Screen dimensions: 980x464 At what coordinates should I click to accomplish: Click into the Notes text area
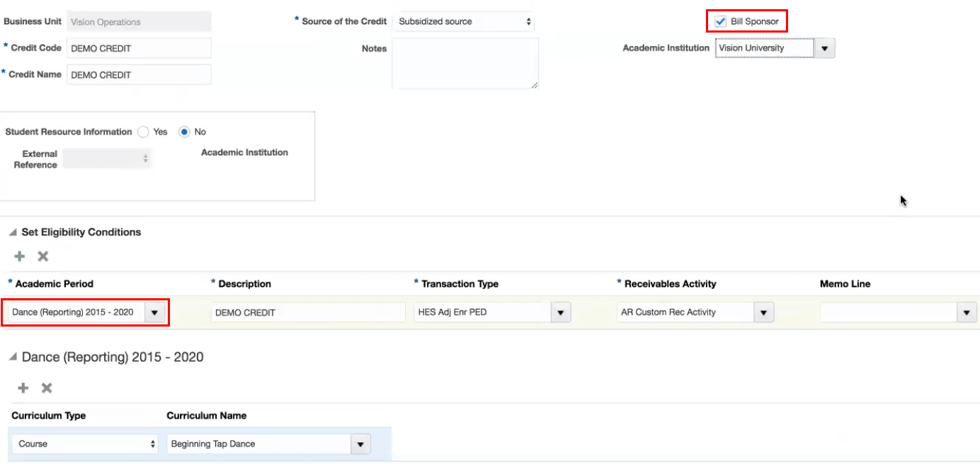point(465,64)
